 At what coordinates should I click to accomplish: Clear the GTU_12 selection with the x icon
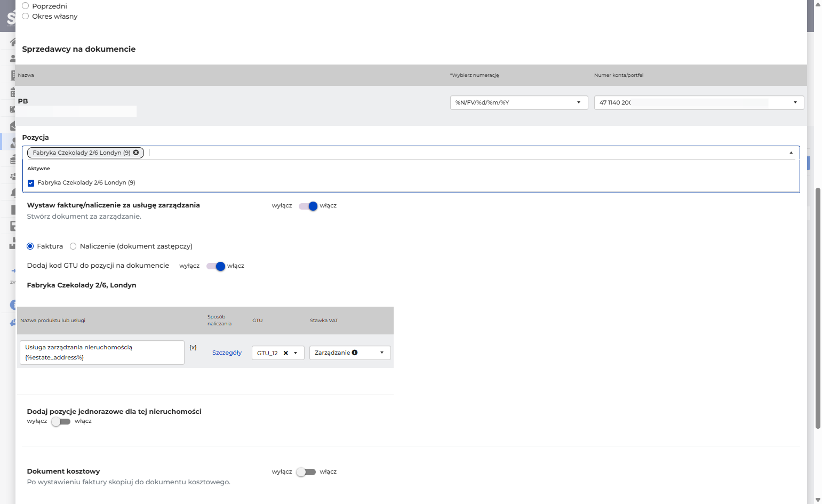tap(285, 353)
